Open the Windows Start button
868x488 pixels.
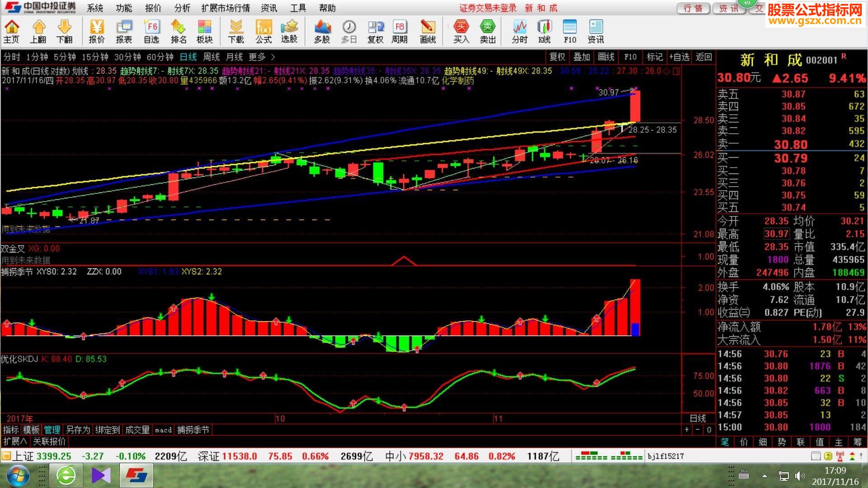point(18,476)
